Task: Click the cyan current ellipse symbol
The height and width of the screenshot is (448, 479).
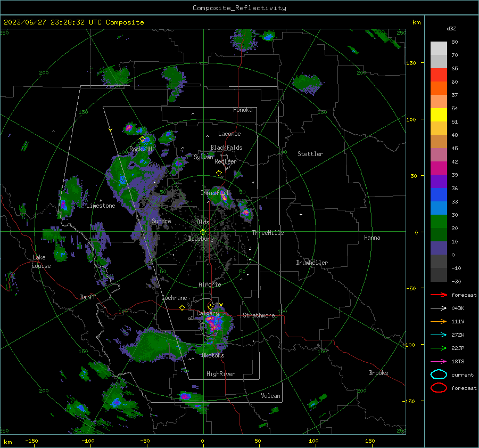Action: pyautogui.click(x=439, y=374)
